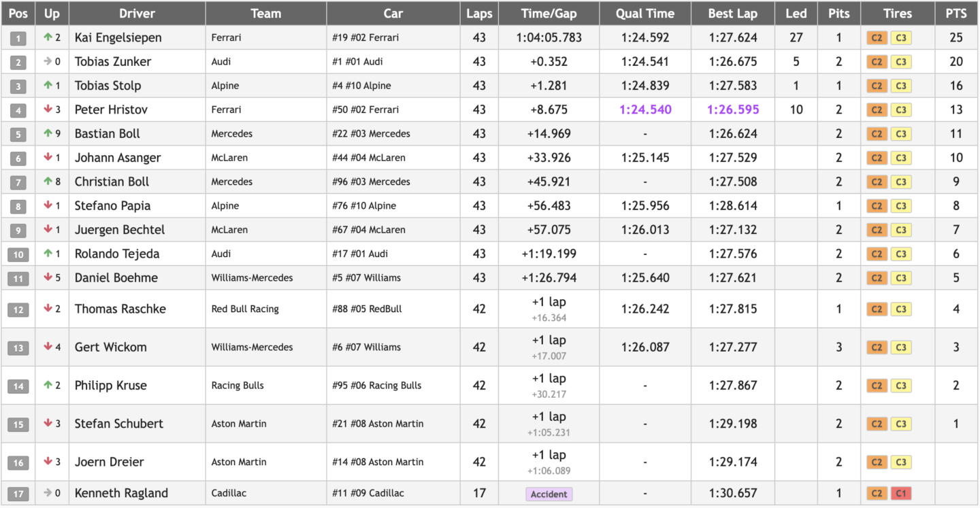This screenshot has height=508, width=980.
Task: Click the Accident status badge
Action: point(549,494)
